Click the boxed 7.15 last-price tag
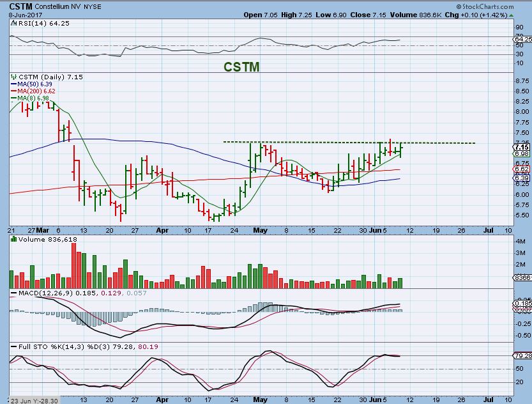This screenshot has height=404, width=532. tap(522, 147)
